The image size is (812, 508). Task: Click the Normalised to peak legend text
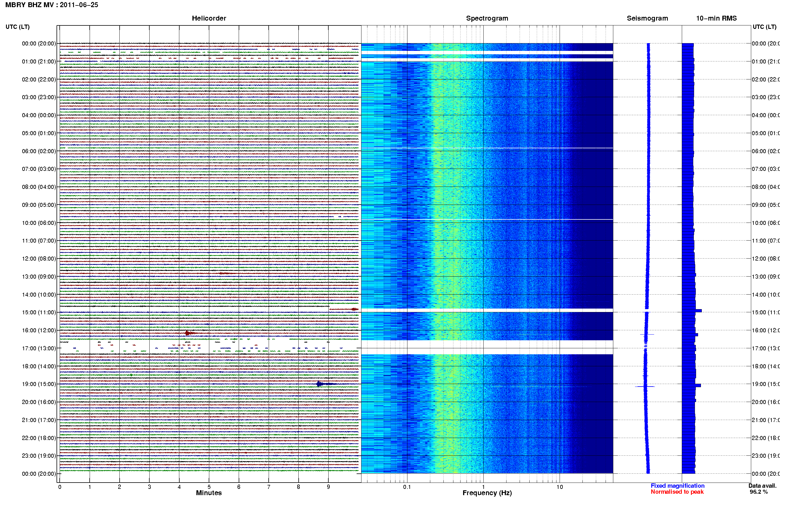click(x=677, y=492)
